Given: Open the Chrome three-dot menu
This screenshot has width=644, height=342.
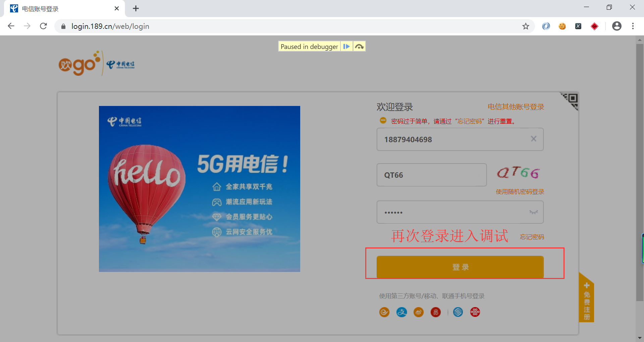Looking at the screenshot, I should [x=633, y=26].
